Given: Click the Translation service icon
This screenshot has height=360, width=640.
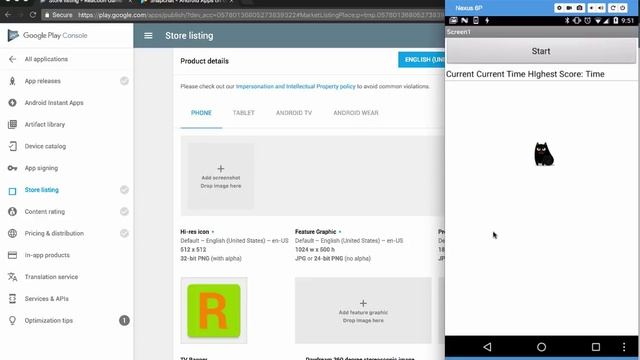Looking at the screenshot, I should pyautogui.click(x=12, y=277).
